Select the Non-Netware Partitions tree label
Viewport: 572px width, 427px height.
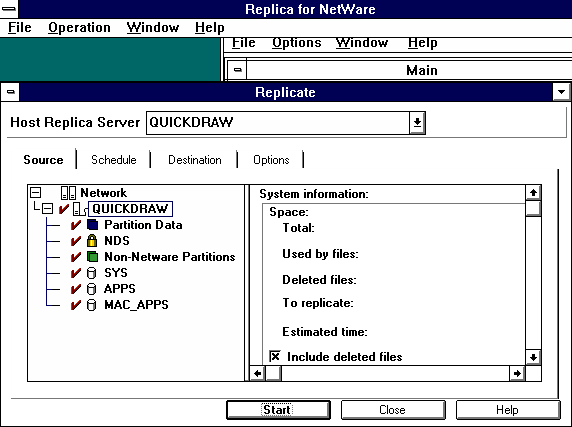pos(170,257)
